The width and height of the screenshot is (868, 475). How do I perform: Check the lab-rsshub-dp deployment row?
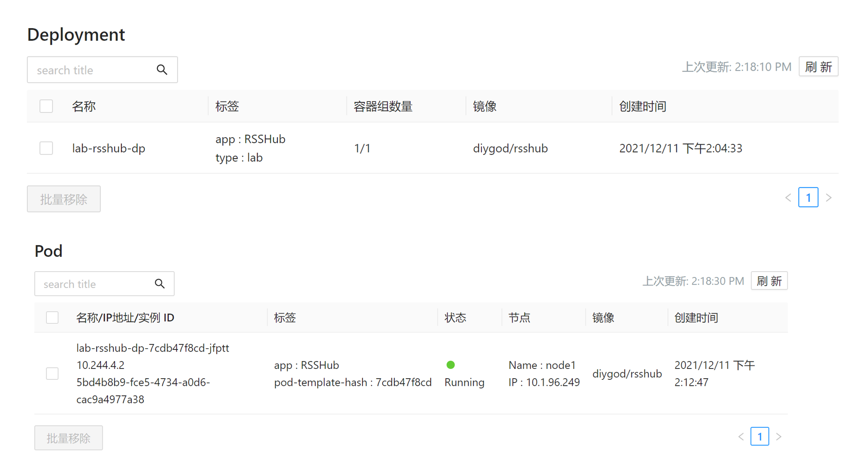[x=46, y=148]
